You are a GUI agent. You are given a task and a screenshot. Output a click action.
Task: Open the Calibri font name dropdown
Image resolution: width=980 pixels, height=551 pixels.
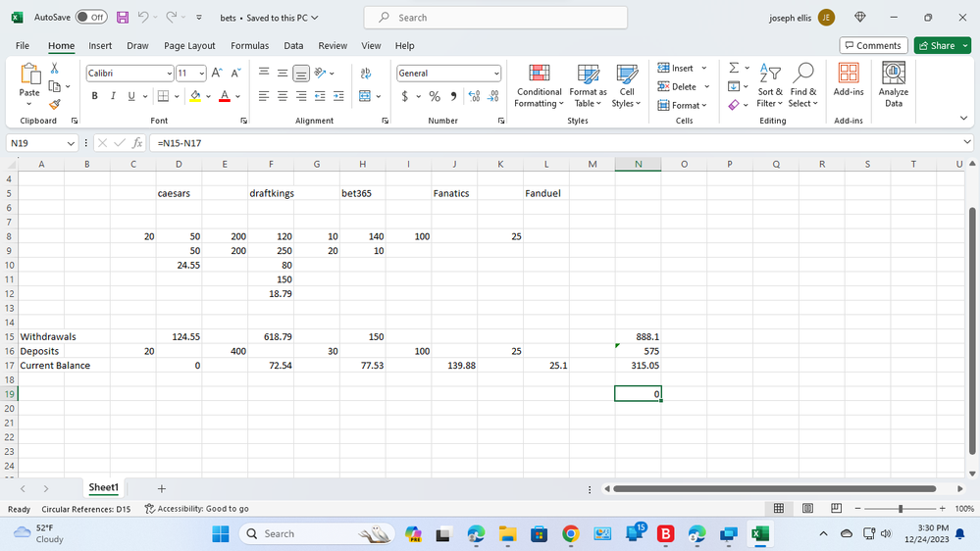(169, 74)
